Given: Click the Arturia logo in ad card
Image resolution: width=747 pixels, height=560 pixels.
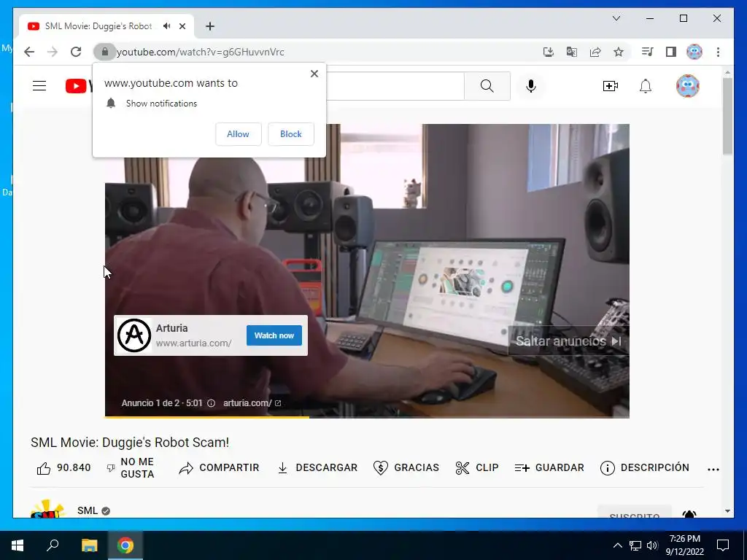Looking at the screenshot, I should tap(134, 335).
